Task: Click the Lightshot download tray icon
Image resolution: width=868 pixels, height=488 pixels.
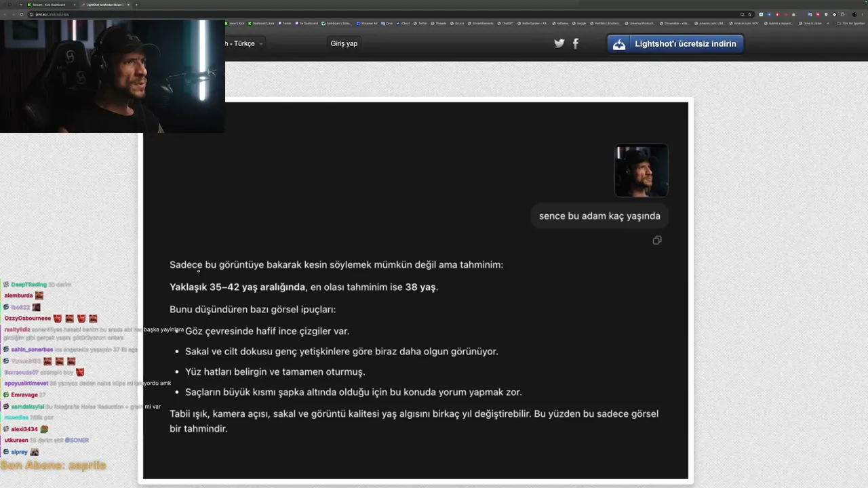Action: click(x=619, y=44)
